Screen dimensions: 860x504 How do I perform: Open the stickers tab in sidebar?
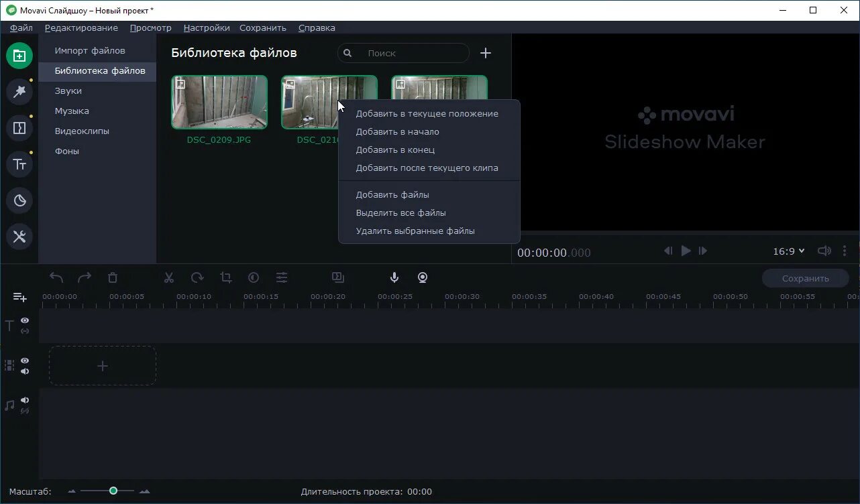(19, 200)
